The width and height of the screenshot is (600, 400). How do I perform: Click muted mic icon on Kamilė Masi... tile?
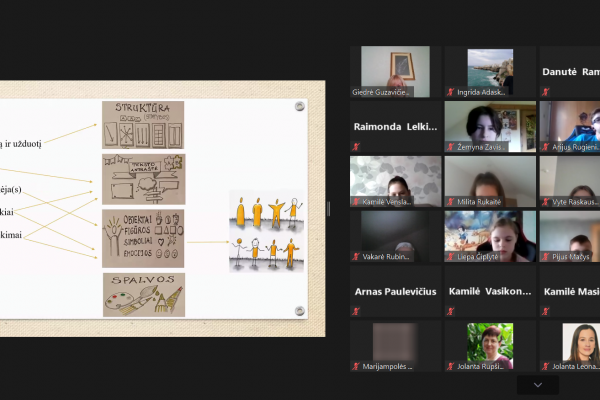pos(546,311)
